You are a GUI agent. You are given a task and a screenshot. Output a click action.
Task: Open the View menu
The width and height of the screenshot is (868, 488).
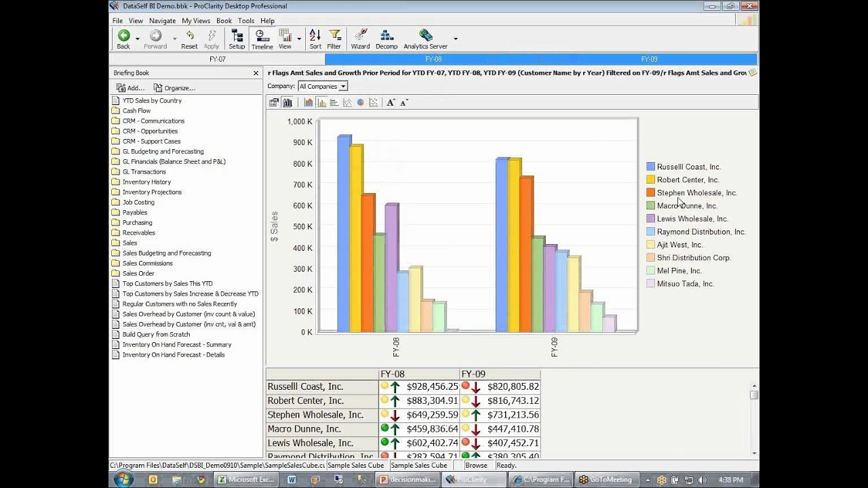(x=136, y=21)
